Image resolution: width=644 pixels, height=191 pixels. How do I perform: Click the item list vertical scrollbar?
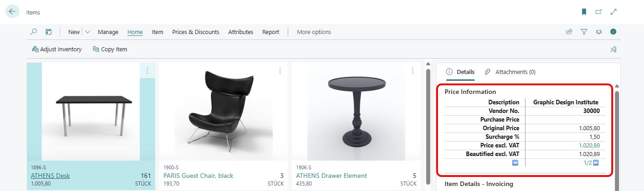[x=428, y=127]
